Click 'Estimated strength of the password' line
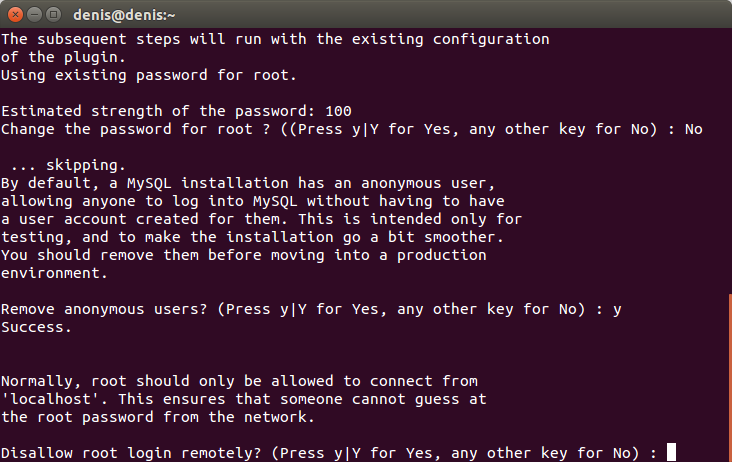The width and height of the screenshot is (732, 462). 176,111
